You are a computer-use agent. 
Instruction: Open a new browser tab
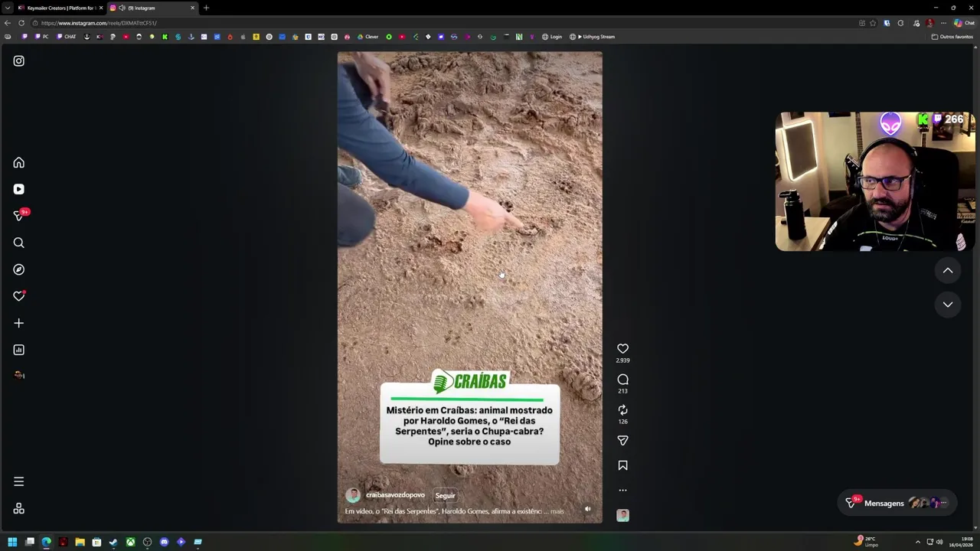point(206,8)
